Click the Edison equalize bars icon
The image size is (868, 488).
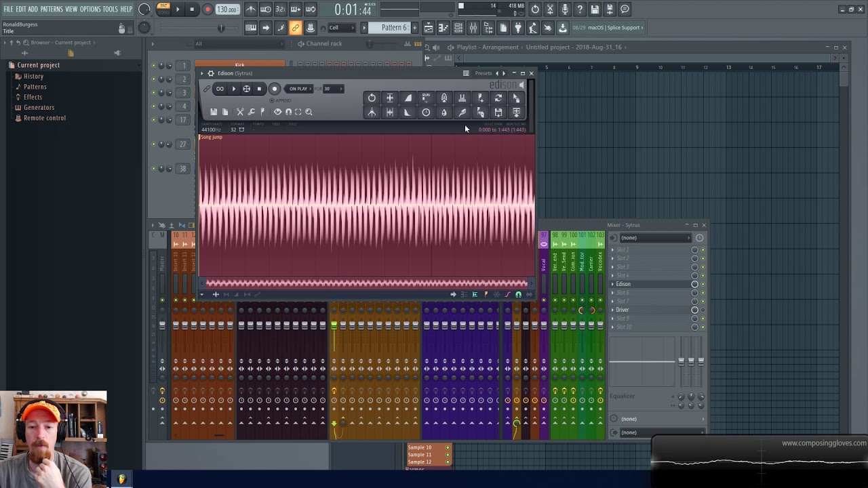click(x=462, y=98)
